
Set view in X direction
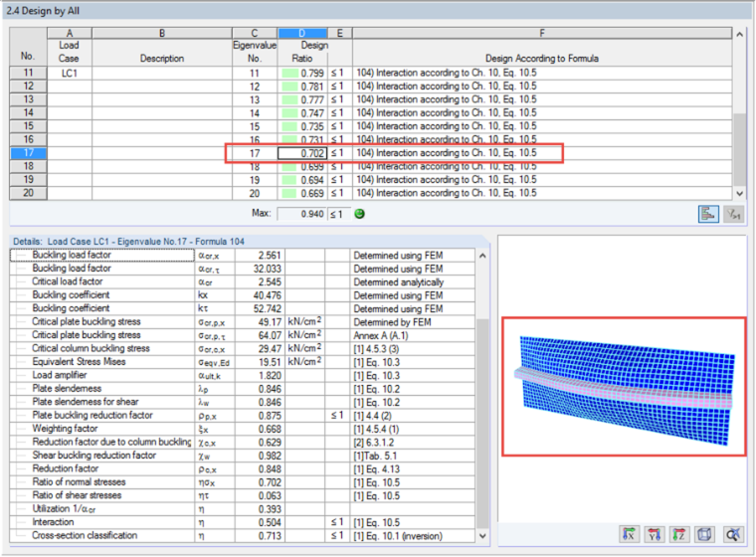click(x=630, y=534)
